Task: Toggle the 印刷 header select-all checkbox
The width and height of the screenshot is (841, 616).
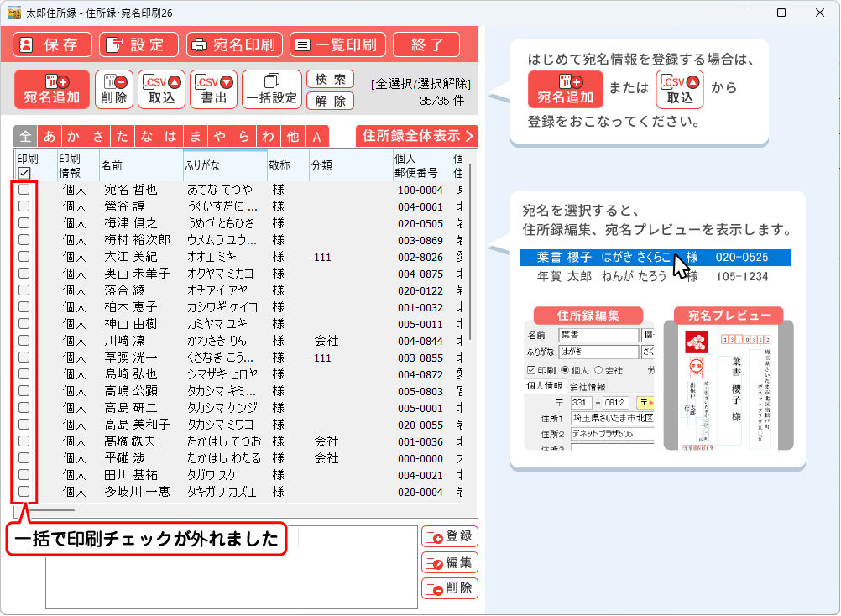Action: coord(24,172)
